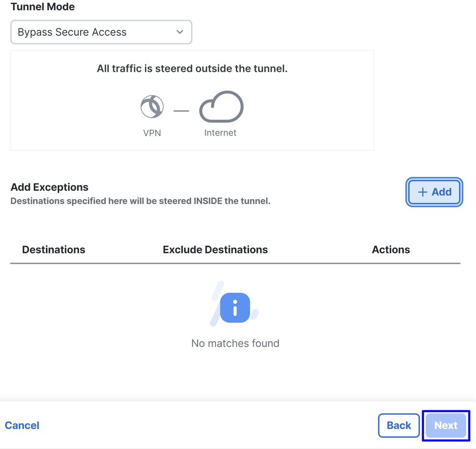Click the Actions column header
Viewport: 476px width, 449px height.
coord(391,250)
